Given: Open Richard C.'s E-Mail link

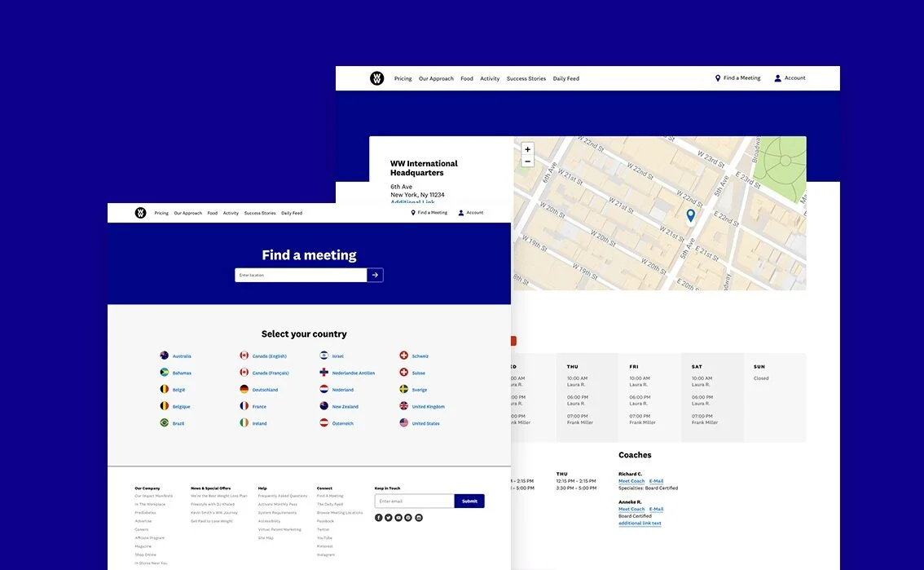Looking at the screenshot, I should tap(657, 481).
